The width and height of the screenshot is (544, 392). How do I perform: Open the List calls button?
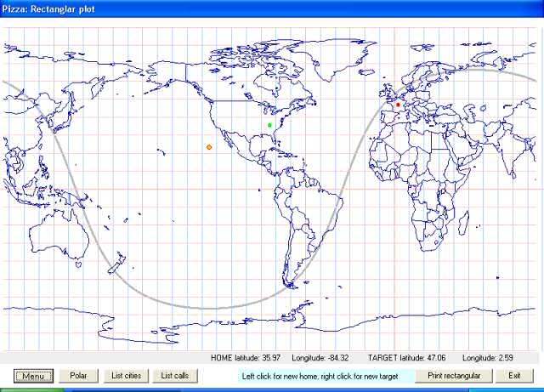[x=175, y=376]
